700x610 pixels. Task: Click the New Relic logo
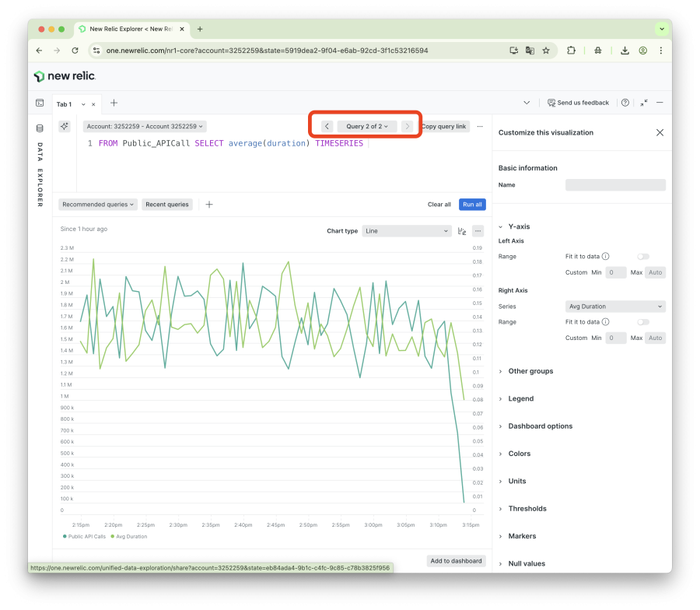65,76
